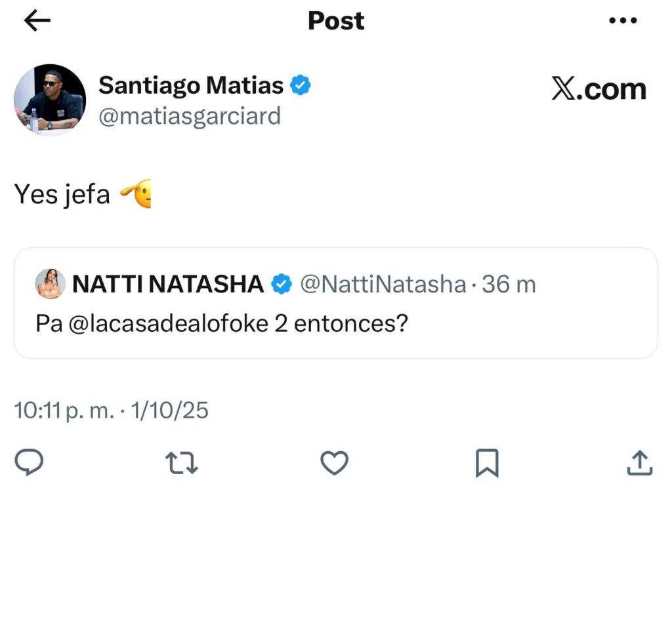Open the @matiasgarciard handle
Viewport: 672px width, 621px height.
[x=189, y=116]
